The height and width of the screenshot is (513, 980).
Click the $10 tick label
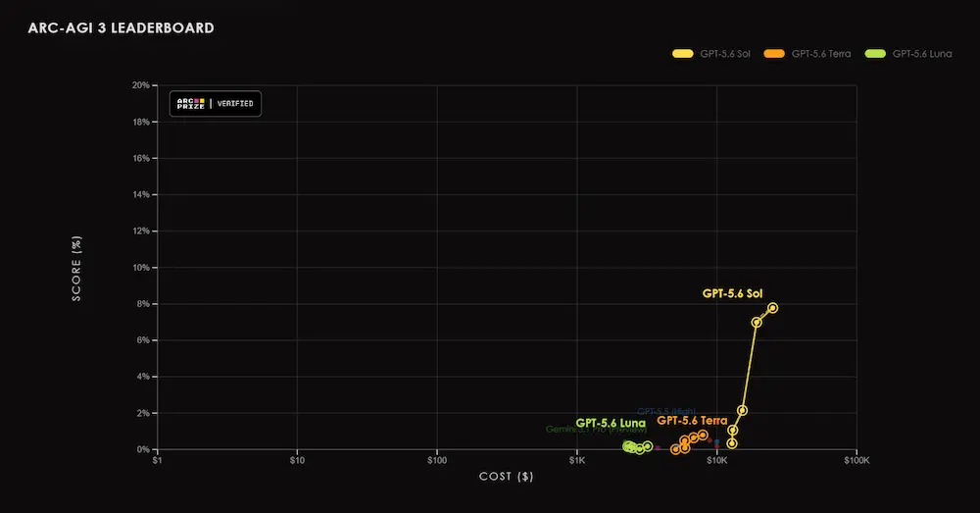297,460
